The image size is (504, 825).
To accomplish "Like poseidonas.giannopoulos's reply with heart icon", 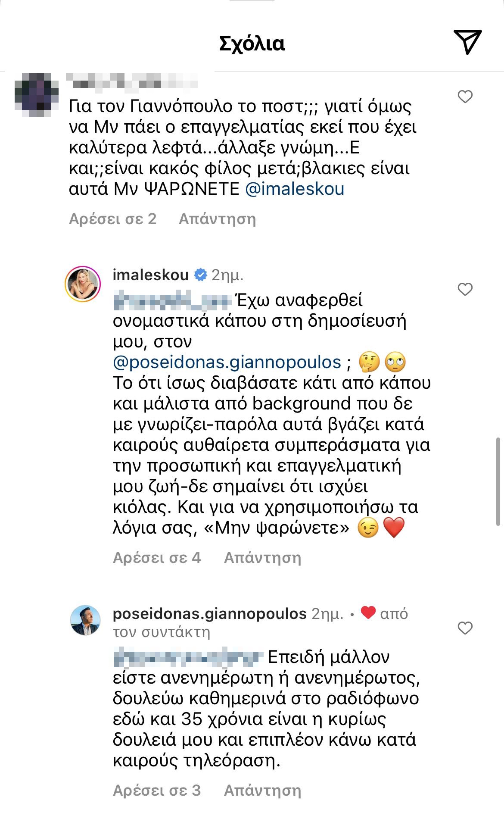I will [x=465, y=628].
